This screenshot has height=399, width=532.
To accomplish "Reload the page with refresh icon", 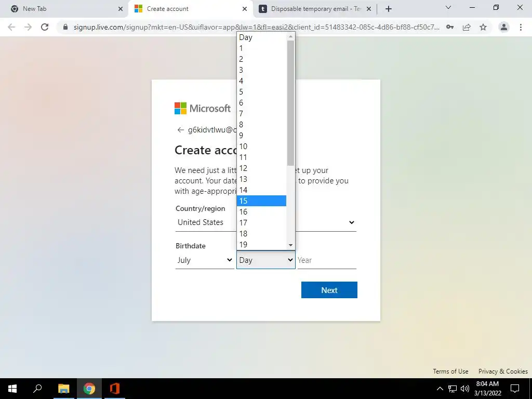I will [x=45, y=27].
